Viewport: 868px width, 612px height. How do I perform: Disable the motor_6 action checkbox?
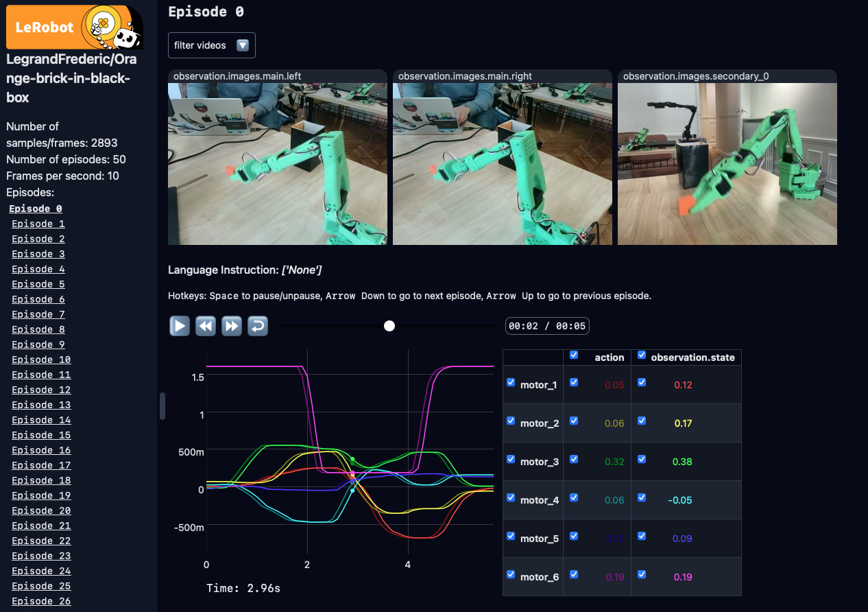point(574,574)
